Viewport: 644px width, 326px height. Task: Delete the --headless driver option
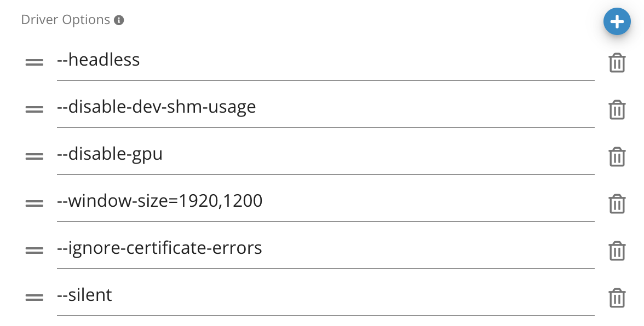tap(617, 63)
